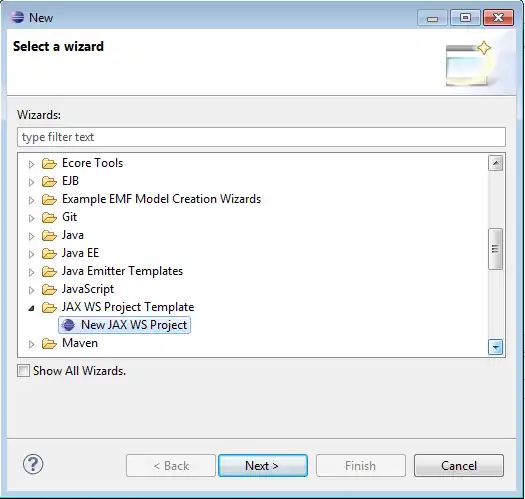Expand the EJB tree node
525x499 pixels.
[x=31, y=183]
